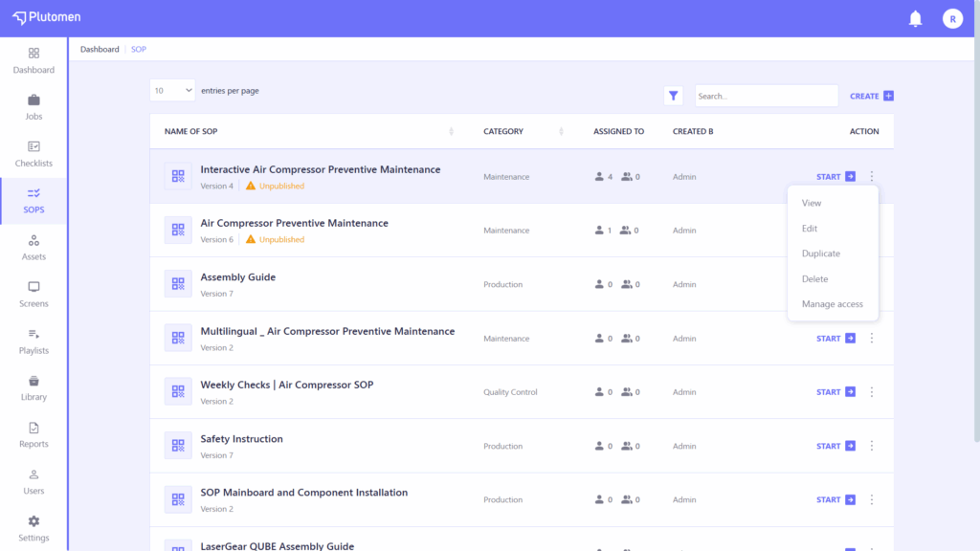Click in the Search field
Viewport: 980px width, 551px height.
tap(767, 96)
